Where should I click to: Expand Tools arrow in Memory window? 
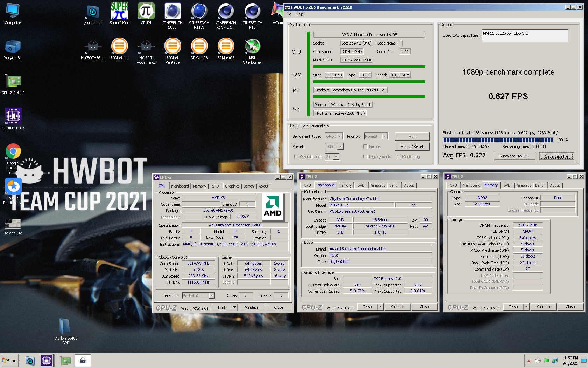point(526,307)
